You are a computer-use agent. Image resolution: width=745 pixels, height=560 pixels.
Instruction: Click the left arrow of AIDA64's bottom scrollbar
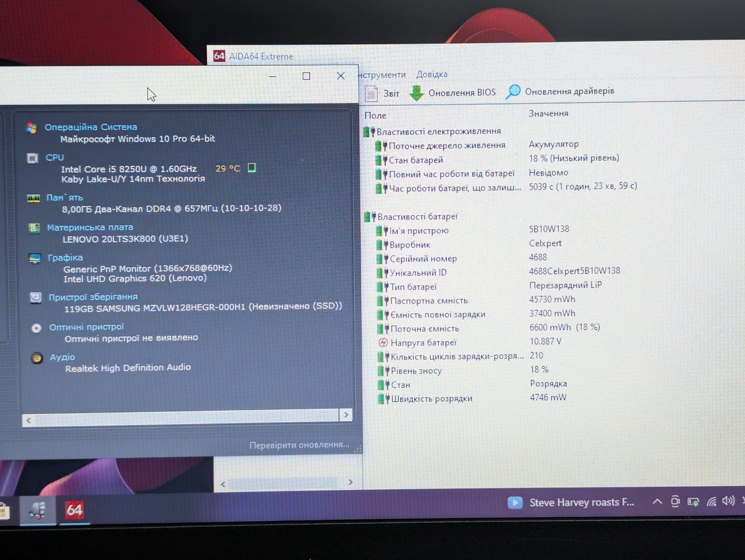(223, 484)
